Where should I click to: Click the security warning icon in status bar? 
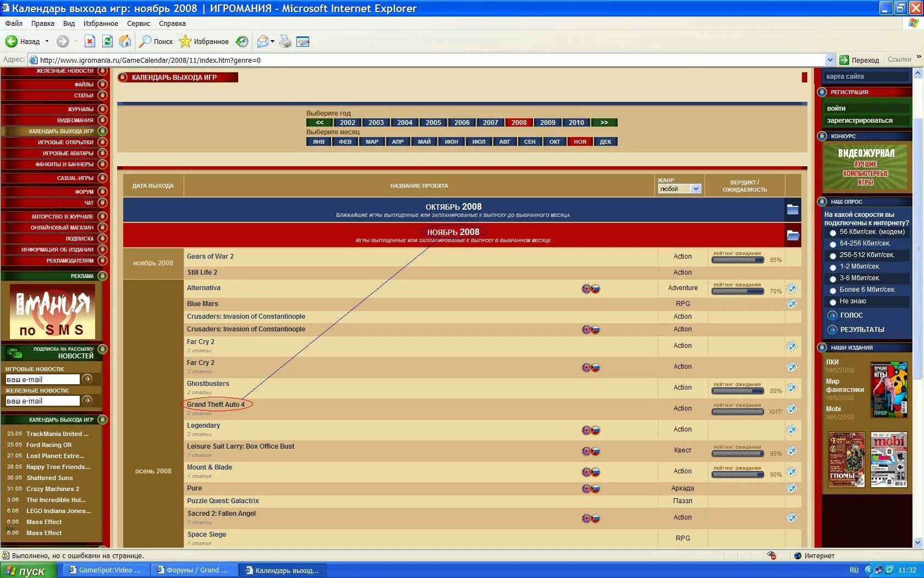[772, 555]
